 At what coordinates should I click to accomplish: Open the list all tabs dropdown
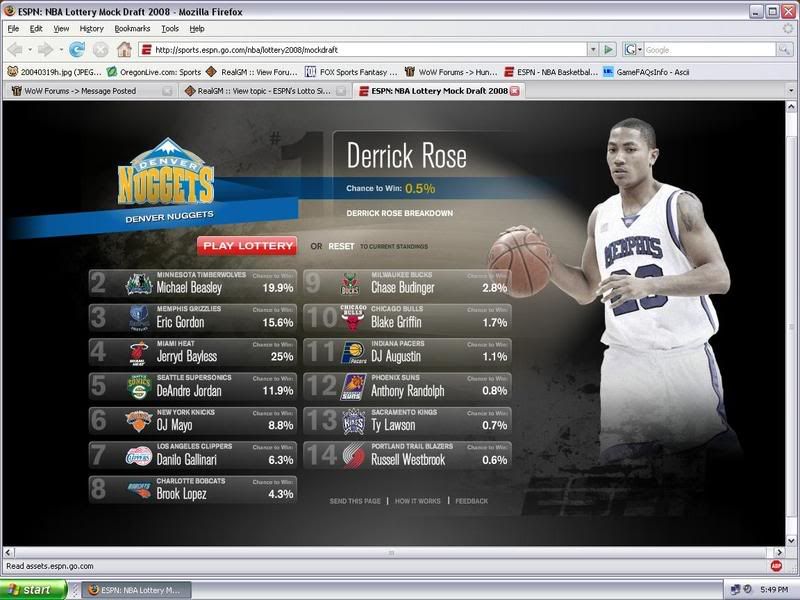(x=791, y=91)
